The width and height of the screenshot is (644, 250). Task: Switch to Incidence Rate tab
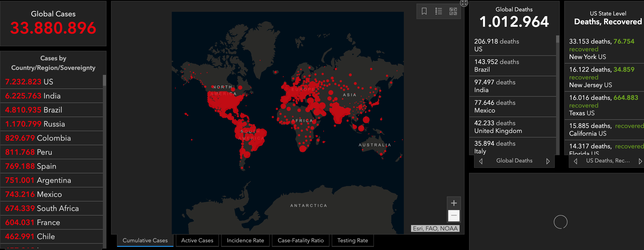coord(245,240)
